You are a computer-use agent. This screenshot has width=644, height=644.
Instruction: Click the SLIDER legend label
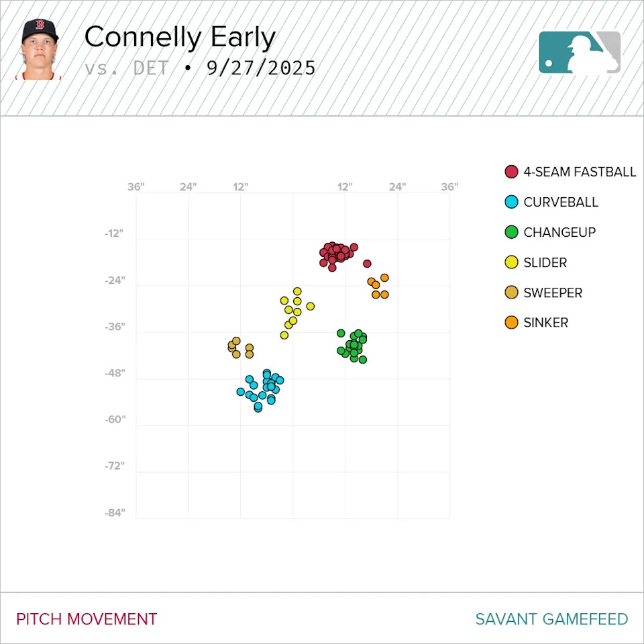[x=545, y=263]
